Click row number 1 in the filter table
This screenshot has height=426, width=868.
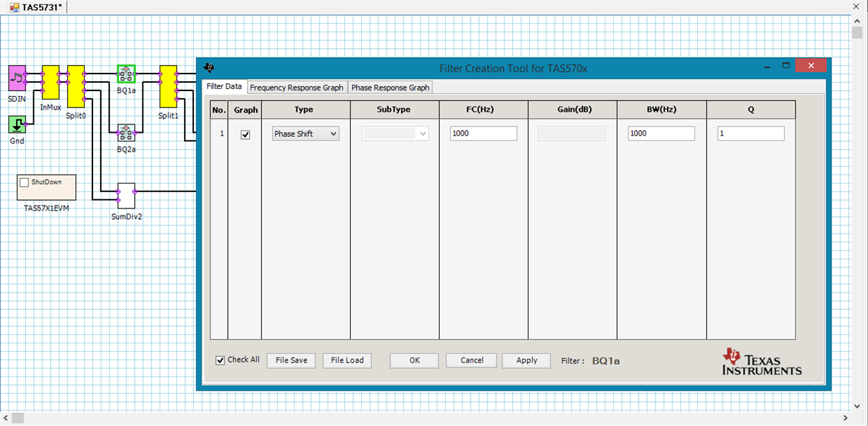222,133
